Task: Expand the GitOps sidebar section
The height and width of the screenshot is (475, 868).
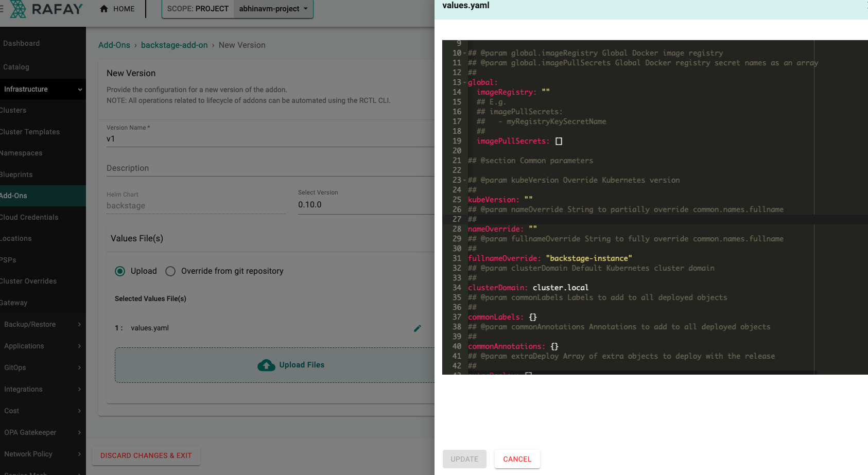Action: [80, 367]
